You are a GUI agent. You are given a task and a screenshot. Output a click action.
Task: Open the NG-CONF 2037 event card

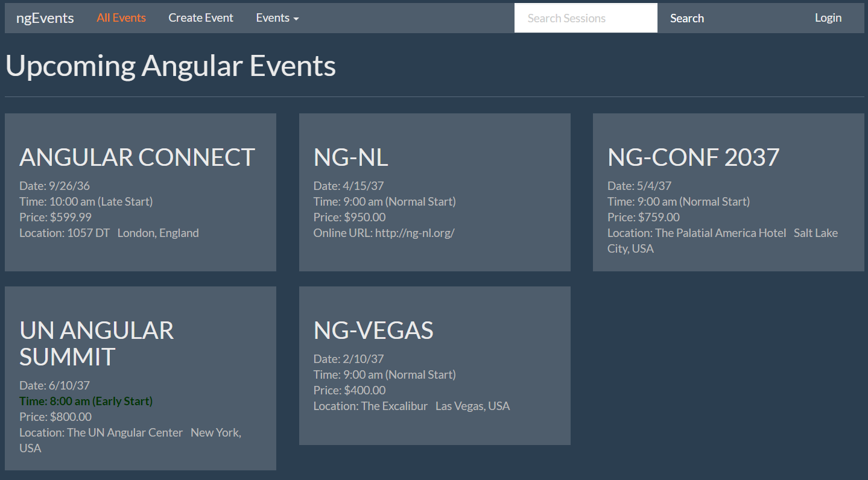pyautogui.click(x=729, y=192)
